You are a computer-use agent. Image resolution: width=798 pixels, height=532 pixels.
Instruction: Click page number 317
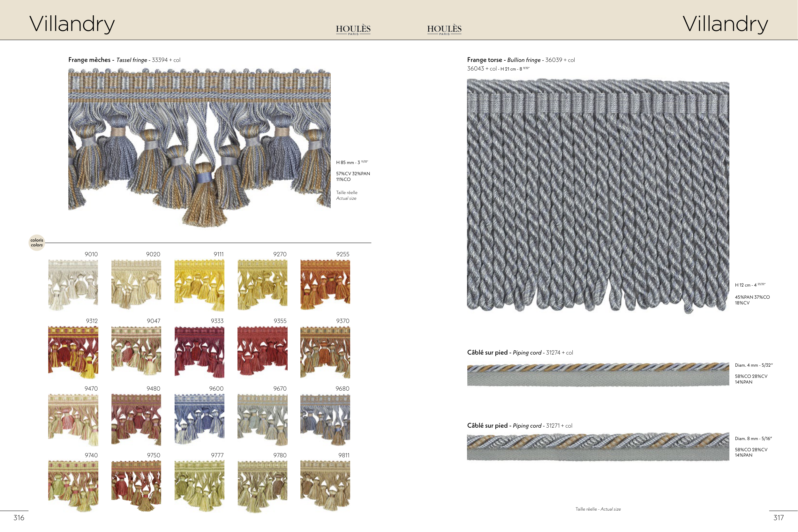pyautogui.click(x=778, y=518)
